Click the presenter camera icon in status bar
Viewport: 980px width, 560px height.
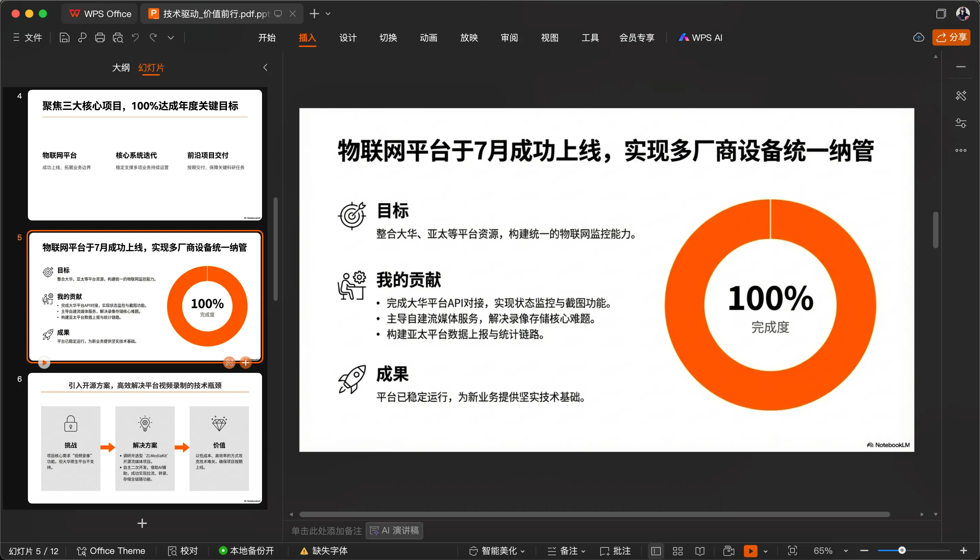coord(729,551)
